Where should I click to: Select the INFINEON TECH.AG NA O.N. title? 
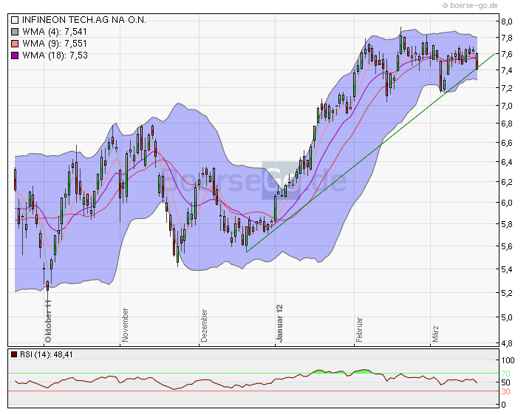pos(84,20)
